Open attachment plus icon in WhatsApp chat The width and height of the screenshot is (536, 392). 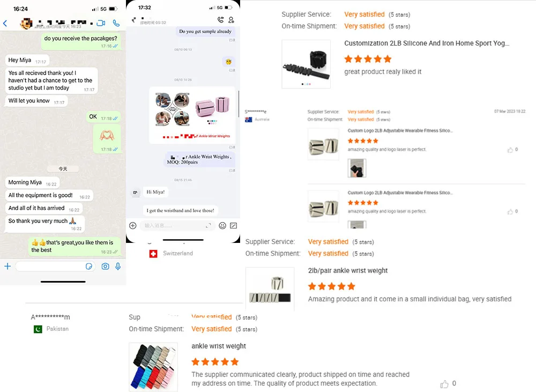click(8, 266)
